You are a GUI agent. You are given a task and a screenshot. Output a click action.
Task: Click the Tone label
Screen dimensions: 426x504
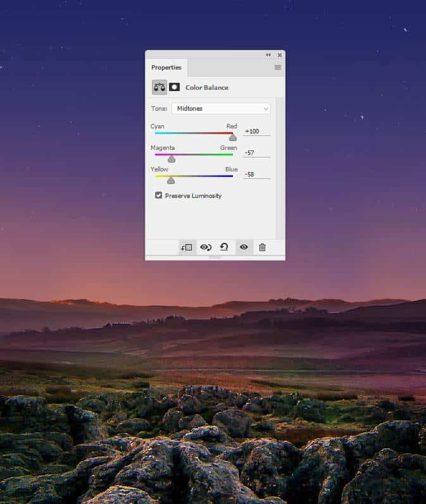(160, 109)
